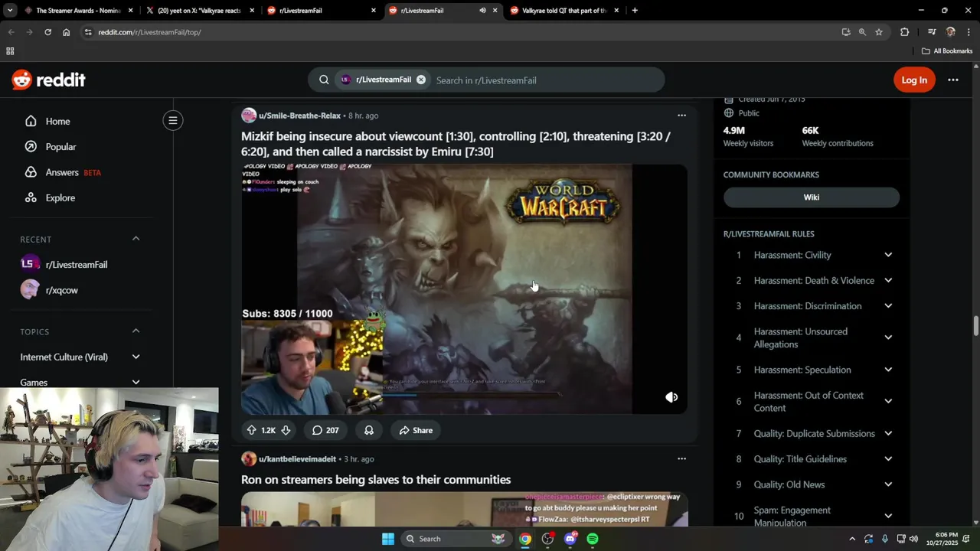Click the Reddit logo home icon
The width and height of the screenshot is (980, 551).
pyautogui.click(x=48, y=80)
